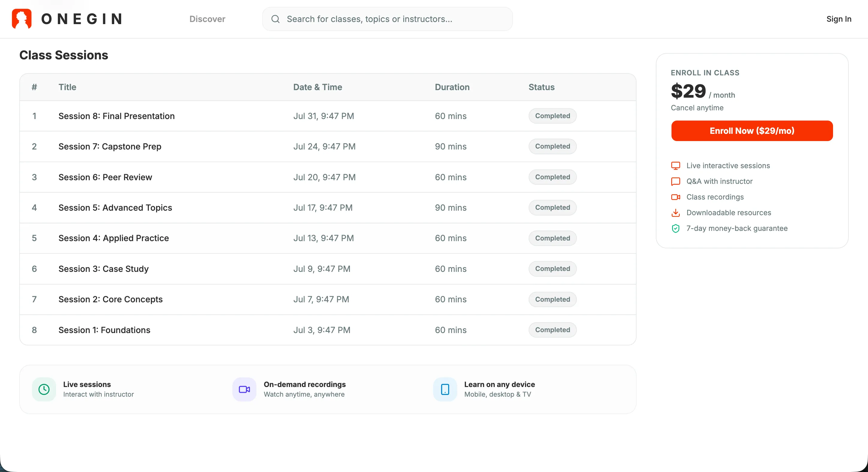Click the Enroll Now ($29/mo) button

click(x=752, y=131)
